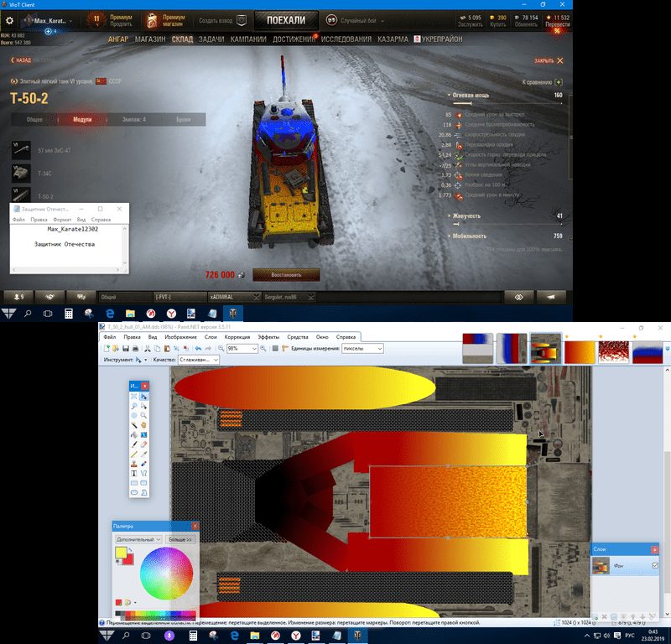
Task: Select the Rounded Rectangle shape tool
Action: point(143,483)
